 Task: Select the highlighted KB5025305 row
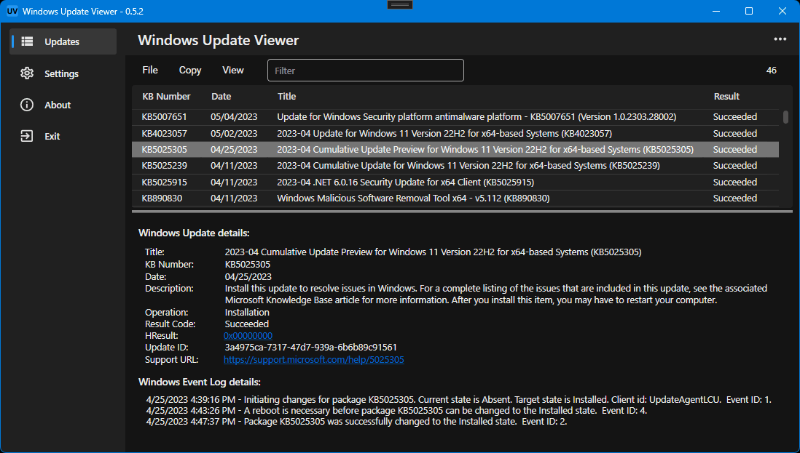click(456, 149)
